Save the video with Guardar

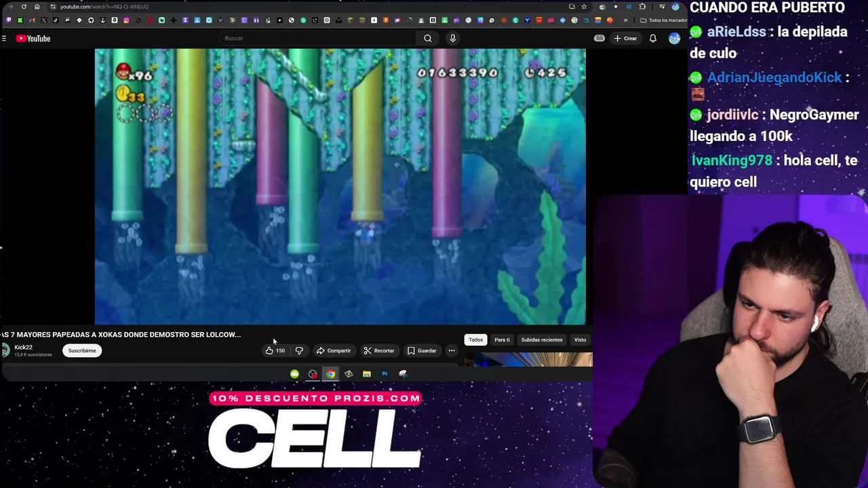click(422, 350)
